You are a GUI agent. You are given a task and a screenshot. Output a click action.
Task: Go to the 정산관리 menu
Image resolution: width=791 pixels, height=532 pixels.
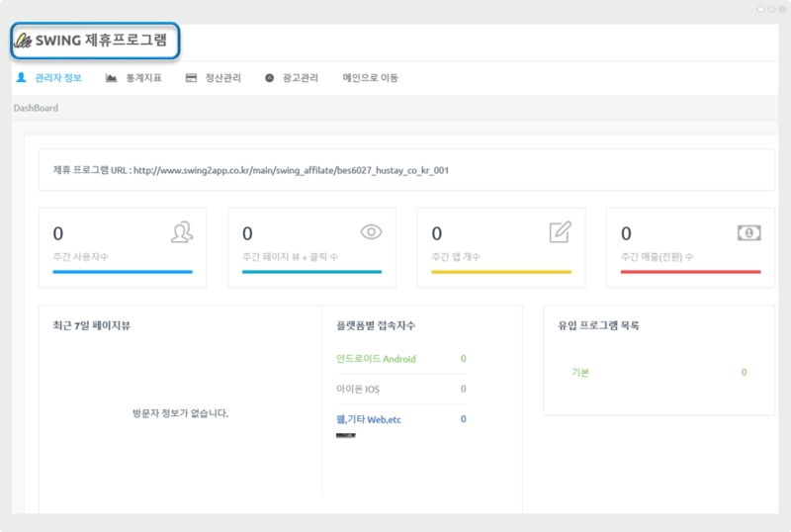point(222,77)
